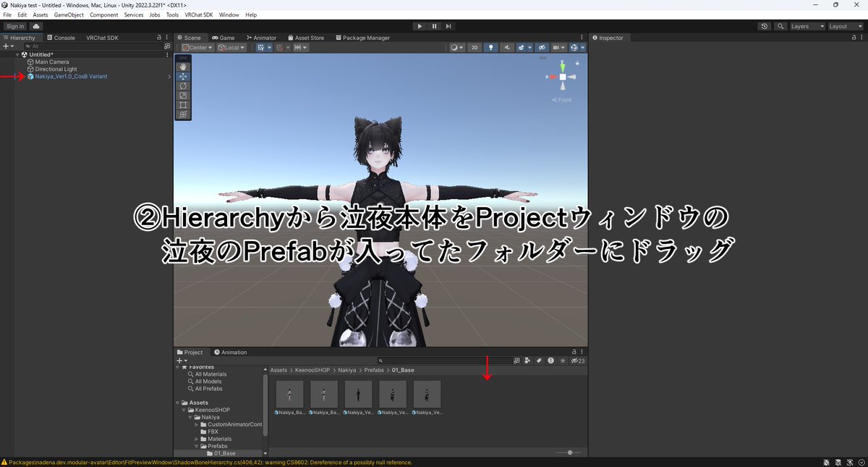The image size is (868, 467).
Task: Toggle 2D view mode in Scene
Action: point(475,47)
